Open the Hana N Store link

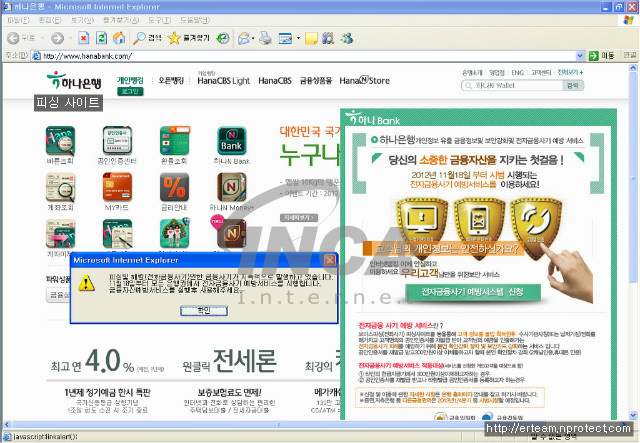tap(364, 81)
